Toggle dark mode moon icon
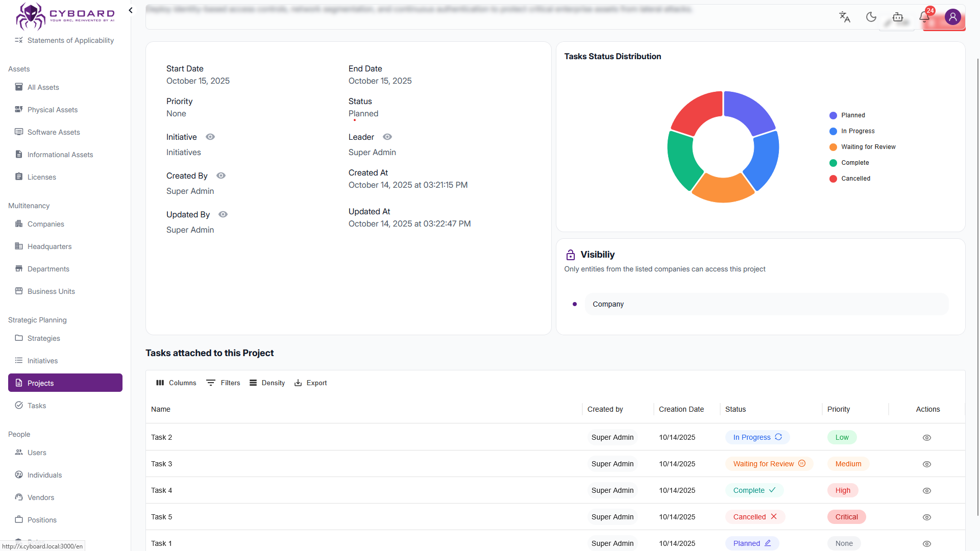The width and height of the screenshot is (980, 551). (871, 17)
